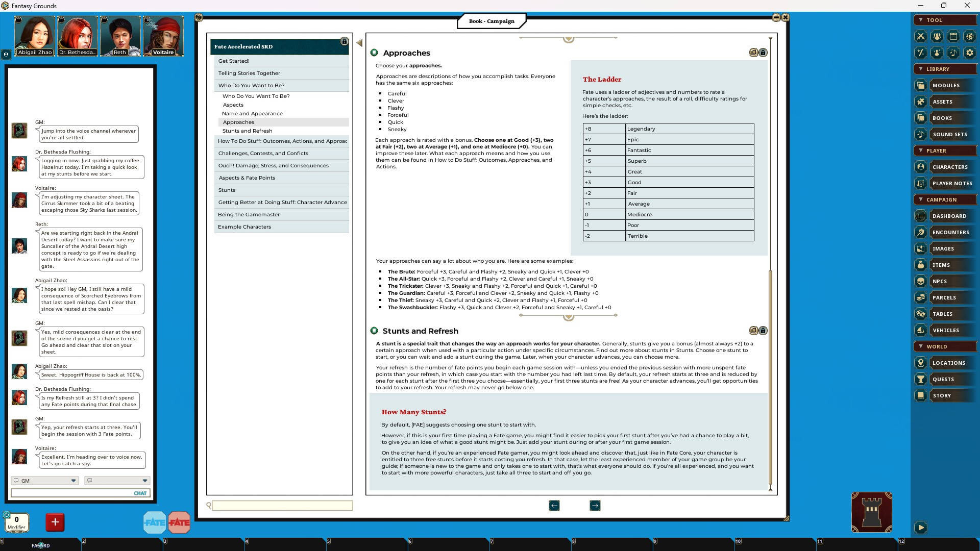Open the Options gear tool
Viewport: 980px width, 551px height.
click(x=969, y=53)
